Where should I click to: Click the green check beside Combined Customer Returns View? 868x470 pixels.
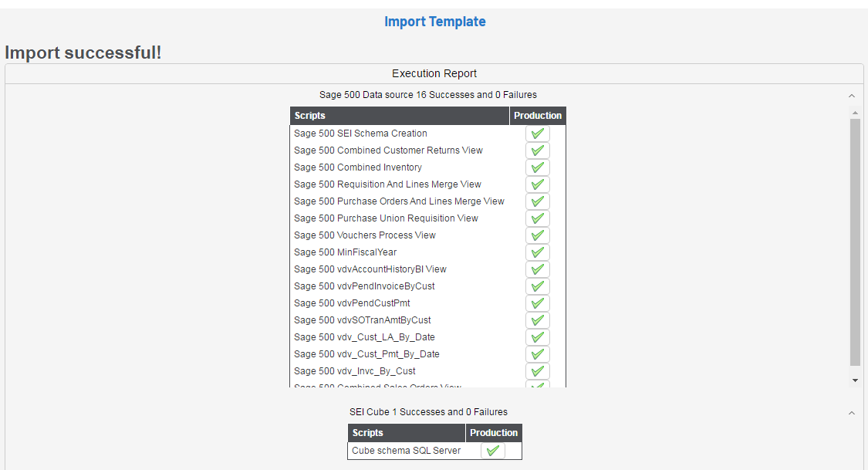pyautogui.click(x=538, y=150)
